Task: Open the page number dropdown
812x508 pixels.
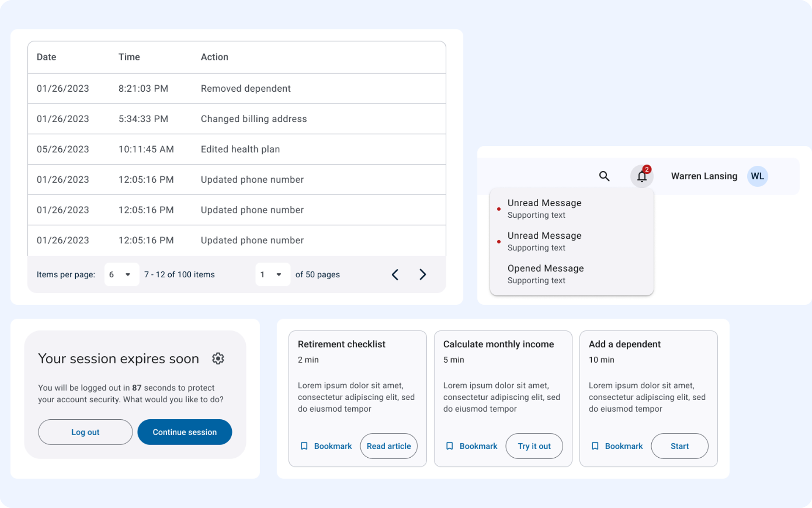Action: [x=272, y=275]
